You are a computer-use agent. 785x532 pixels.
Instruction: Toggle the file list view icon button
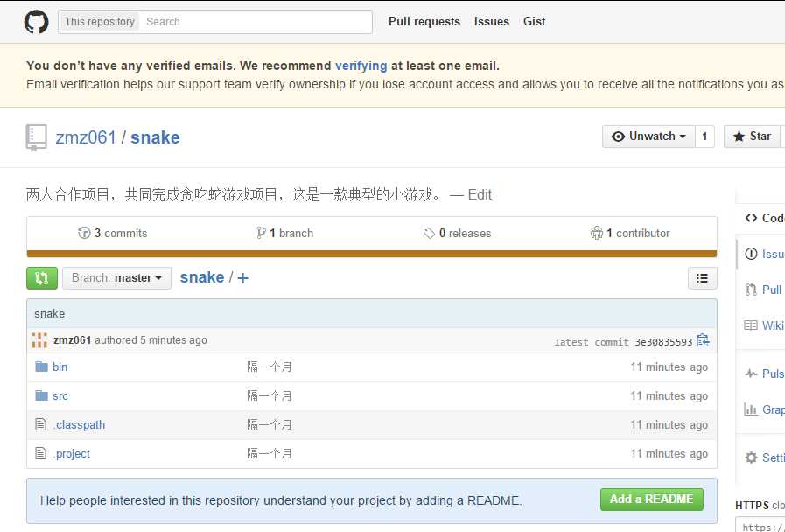click(x=703, y=278)
